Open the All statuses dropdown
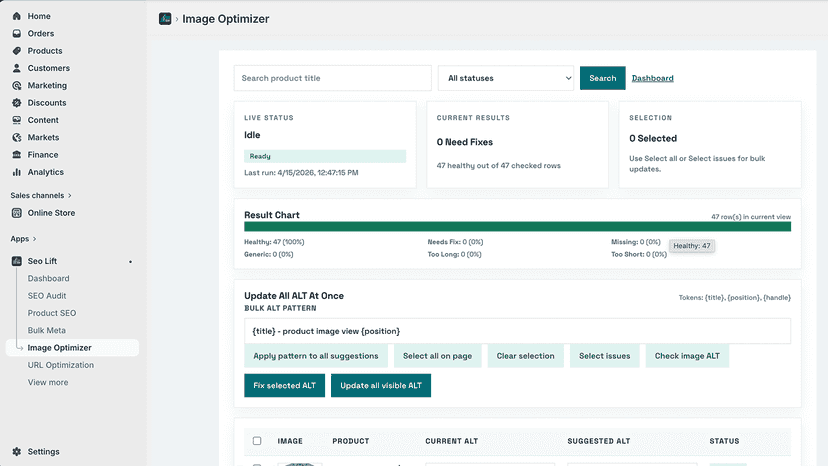Viewport: 828px width, 466px height. pos(506,78)
